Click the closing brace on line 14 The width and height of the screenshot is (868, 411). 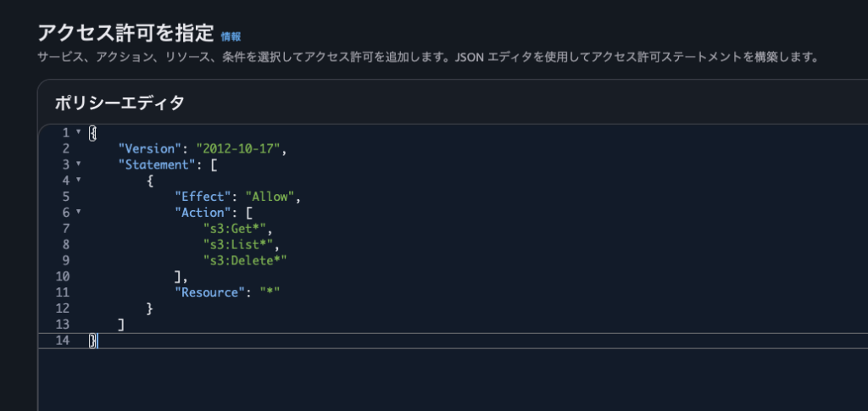(93, 341)
